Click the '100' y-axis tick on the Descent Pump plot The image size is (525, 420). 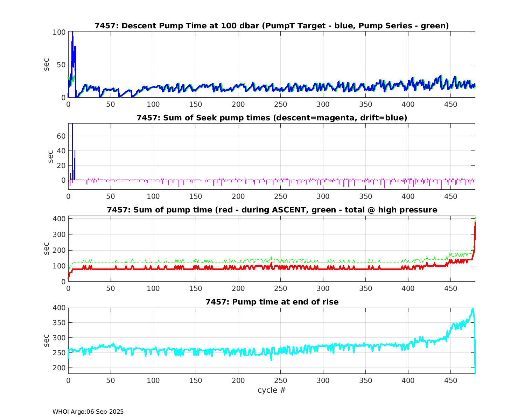[x=59, y=32]
